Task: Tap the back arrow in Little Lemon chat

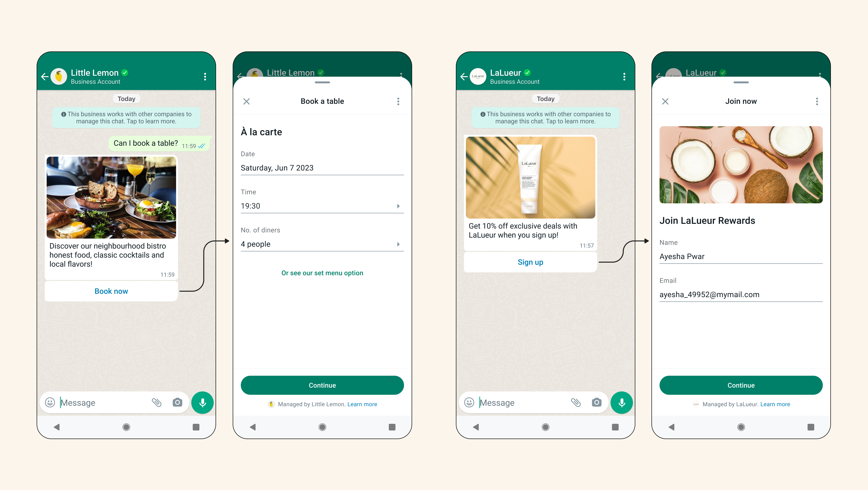Action: 46,76
